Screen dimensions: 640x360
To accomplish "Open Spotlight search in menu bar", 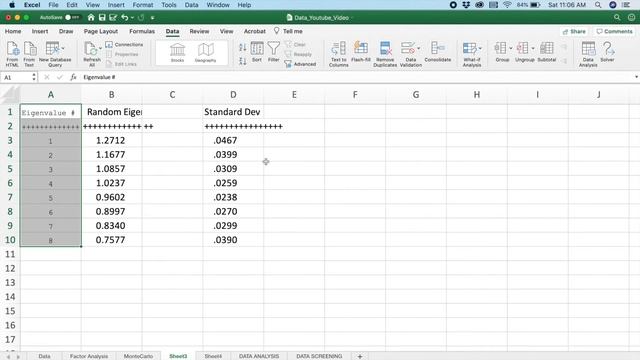I will (x=598, y=5).
